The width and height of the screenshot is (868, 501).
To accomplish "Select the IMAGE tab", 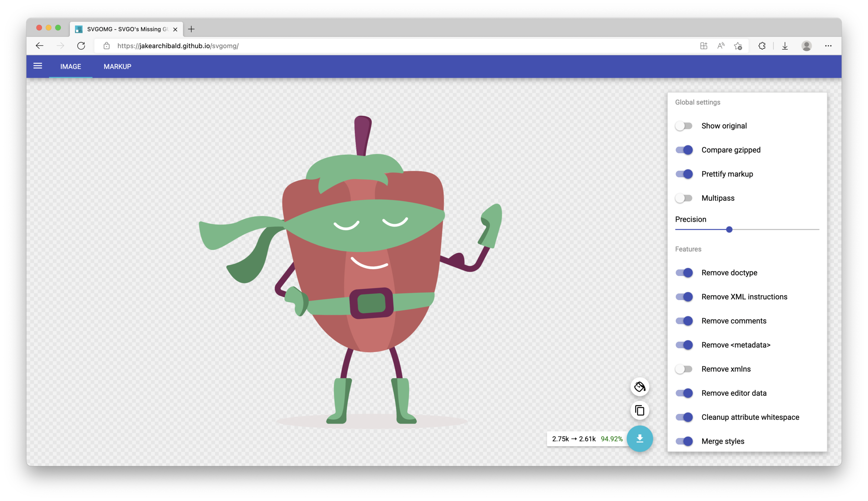I will coord(70,66).
